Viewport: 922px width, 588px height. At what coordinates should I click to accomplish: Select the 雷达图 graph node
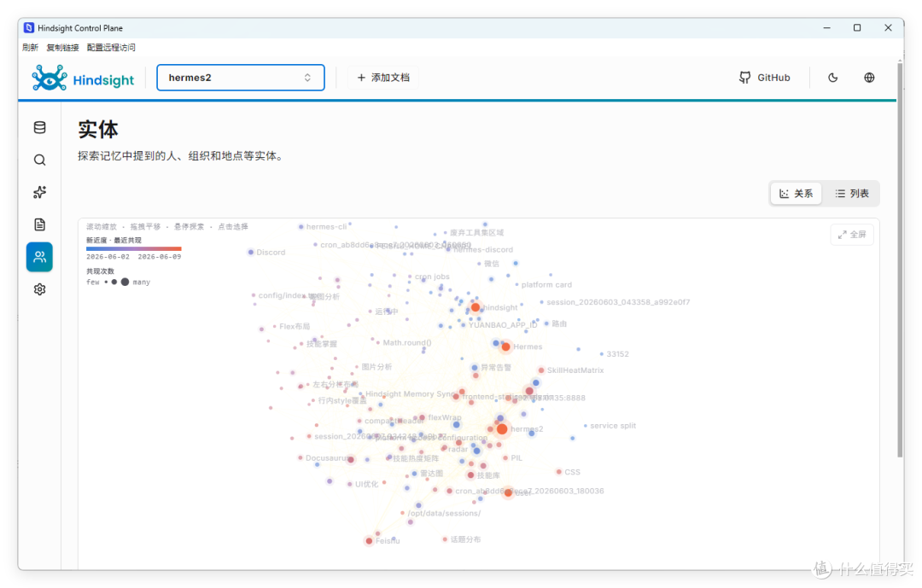[x=415, y=474]
